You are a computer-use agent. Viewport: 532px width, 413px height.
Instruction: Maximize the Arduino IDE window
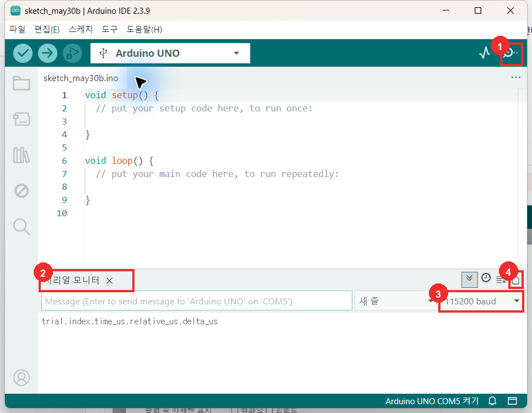point(478,10)
